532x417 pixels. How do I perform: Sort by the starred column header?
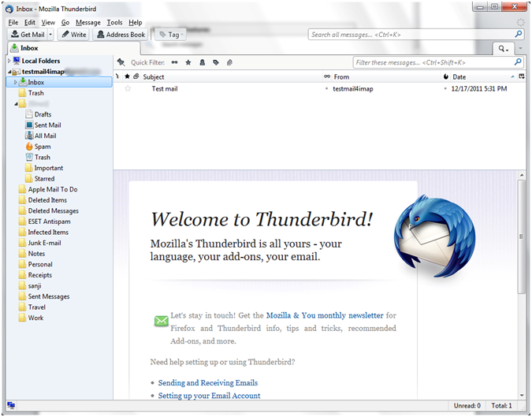(127, 76)
